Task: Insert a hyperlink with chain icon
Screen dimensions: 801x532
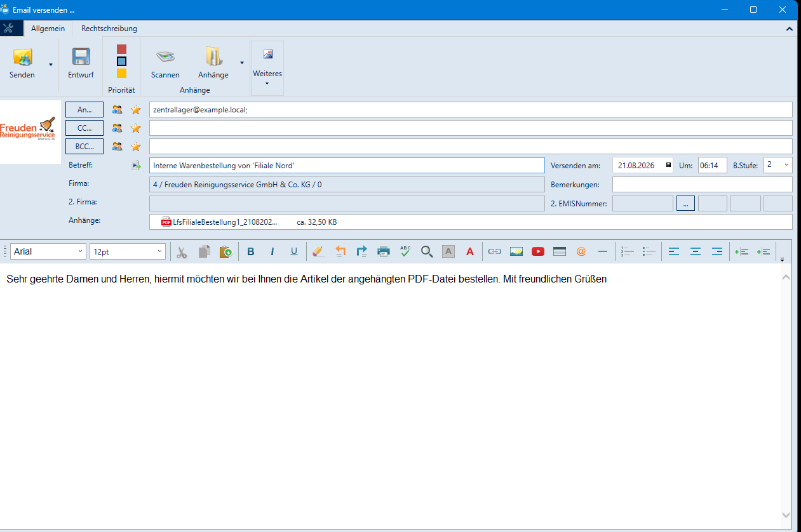Action: click(495, 251)
